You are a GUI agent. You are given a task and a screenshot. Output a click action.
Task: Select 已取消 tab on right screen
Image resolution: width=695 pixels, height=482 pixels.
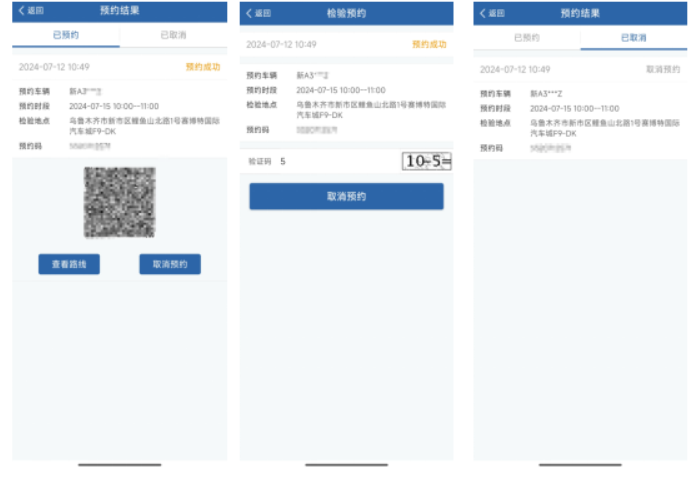tap(634, 38)
